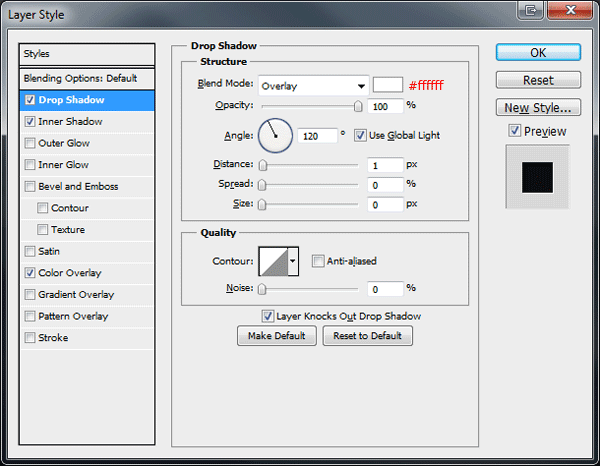
Task: Click the Size value field
Action: tap(385, 205)
